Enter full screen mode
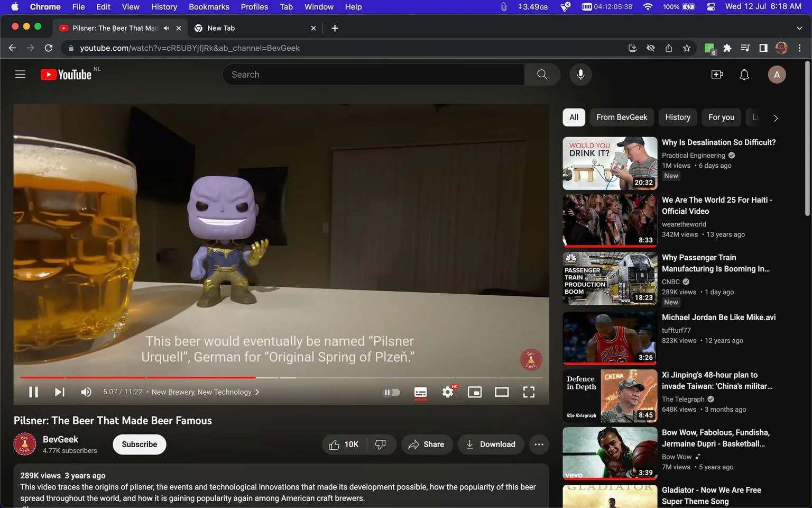Viewport: 812px width, 508px height. [x=529, y=392]
